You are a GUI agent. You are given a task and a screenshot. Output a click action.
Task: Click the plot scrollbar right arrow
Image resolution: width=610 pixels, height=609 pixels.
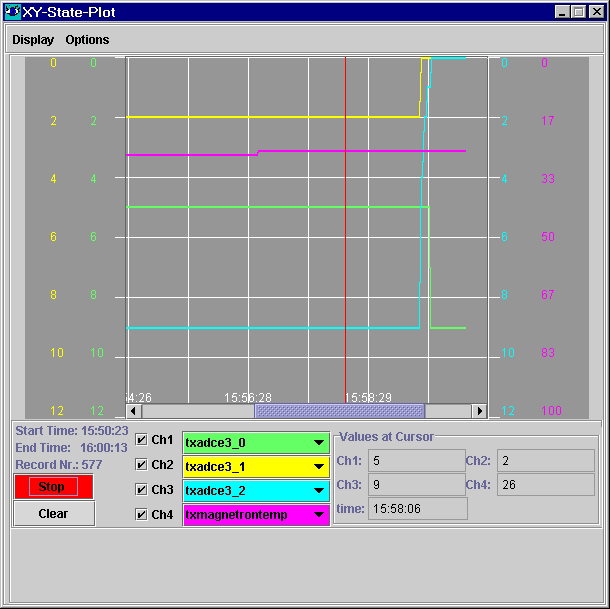(479, 411)
